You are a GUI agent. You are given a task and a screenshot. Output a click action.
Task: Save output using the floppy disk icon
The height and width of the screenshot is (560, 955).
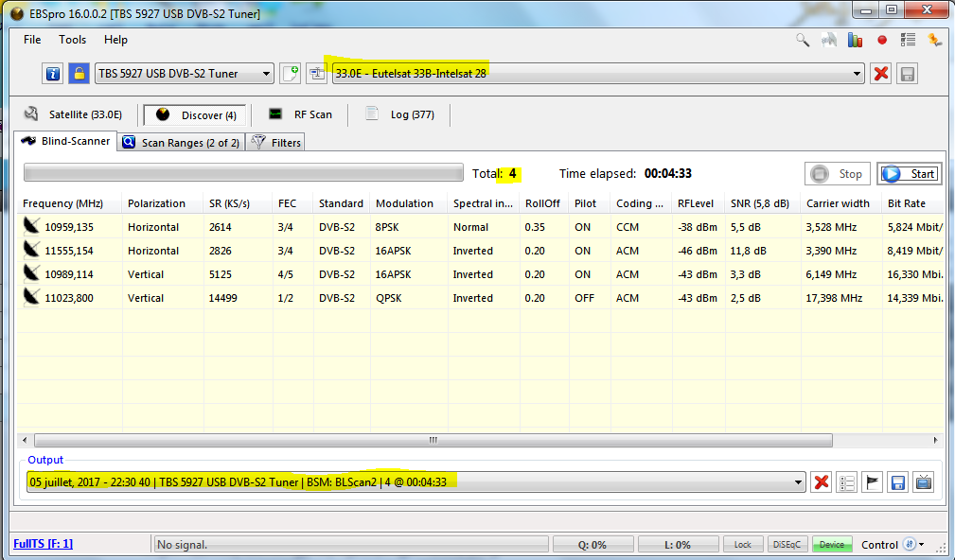[898, 482]
